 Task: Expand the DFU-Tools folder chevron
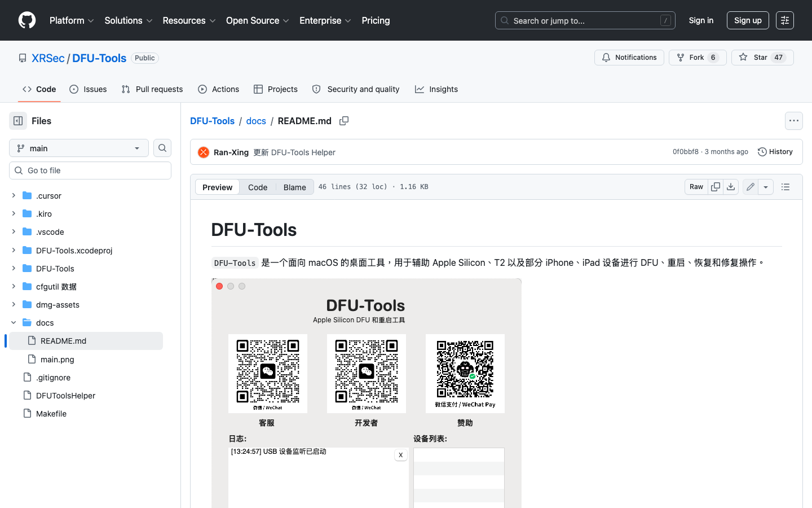[x=14, y=268]
